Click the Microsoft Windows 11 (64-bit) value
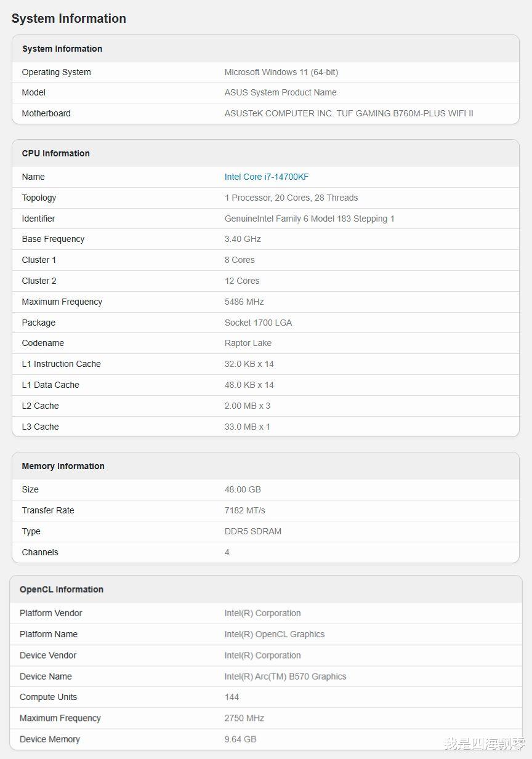The width and height of the screenshot is (532, 759). 281,72
